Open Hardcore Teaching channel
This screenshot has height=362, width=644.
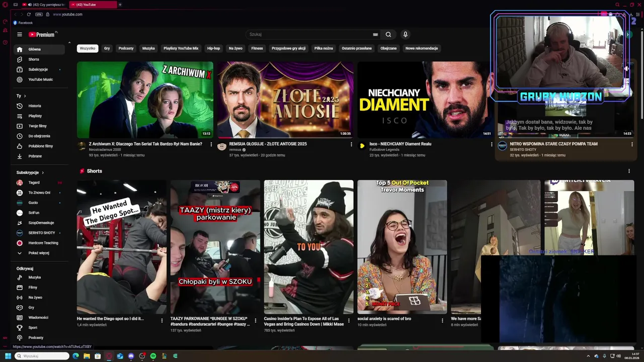coord(39,243)
